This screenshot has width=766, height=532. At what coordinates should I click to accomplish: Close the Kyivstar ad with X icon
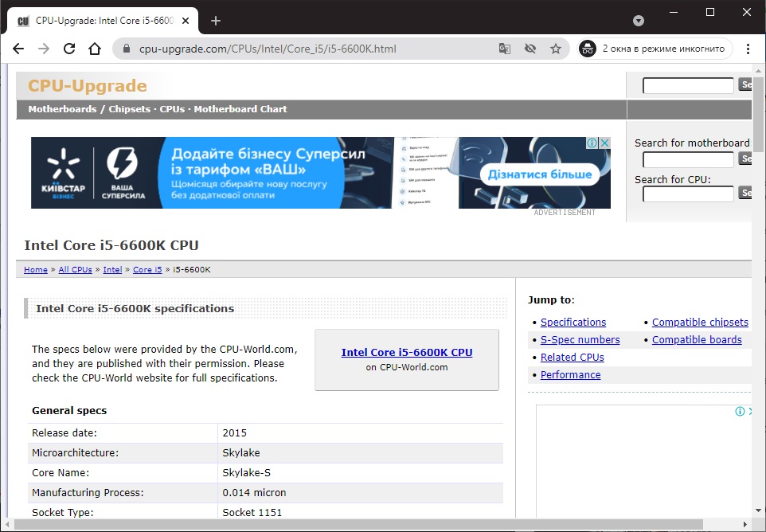coord(604,143)
